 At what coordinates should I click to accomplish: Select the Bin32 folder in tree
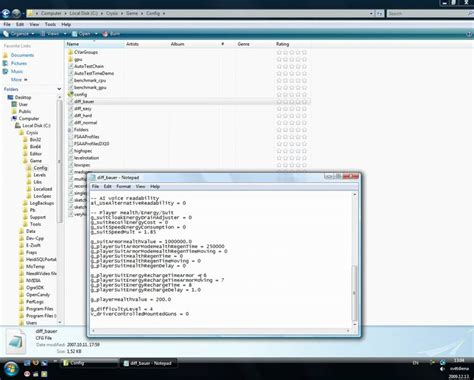[x=35, y=140]
